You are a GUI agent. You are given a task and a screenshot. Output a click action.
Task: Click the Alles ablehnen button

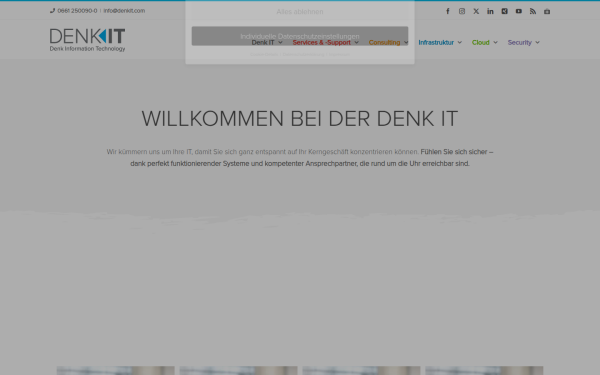(x=300, y=11)
